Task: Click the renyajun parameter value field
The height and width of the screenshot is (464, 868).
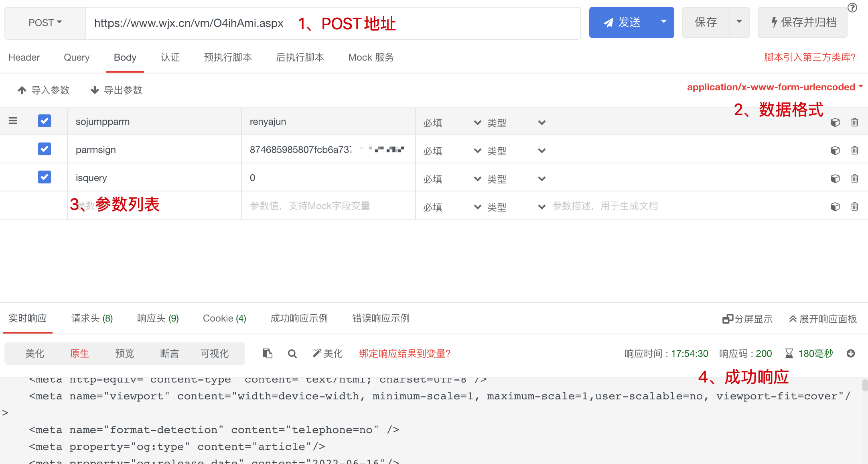Action: [x=329, y=122]
